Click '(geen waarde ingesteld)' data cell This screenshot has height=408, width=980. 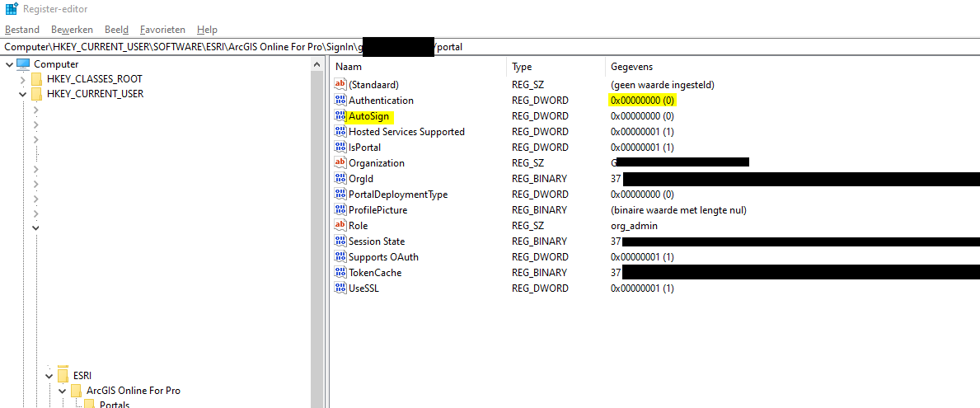[662, 84]
